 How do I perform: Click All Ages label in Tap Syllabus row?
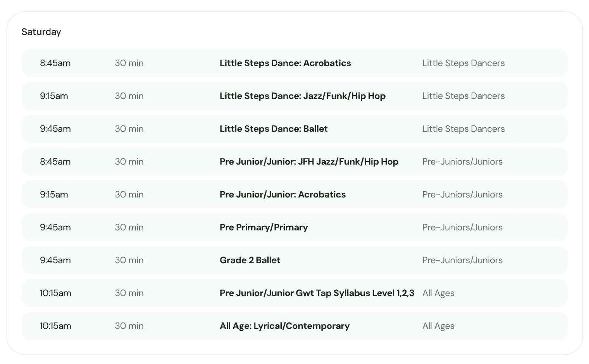click(438, 293)
